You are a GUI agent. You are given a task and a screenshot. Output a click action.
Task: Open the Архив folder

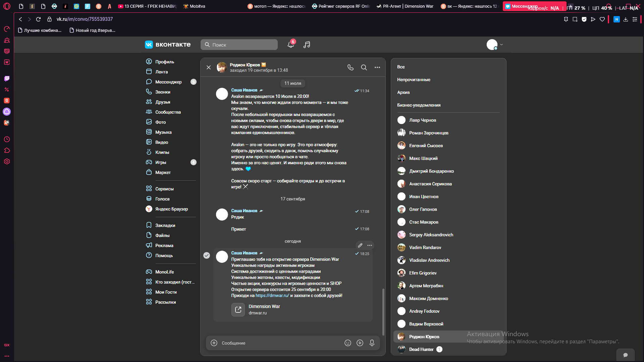403,92
